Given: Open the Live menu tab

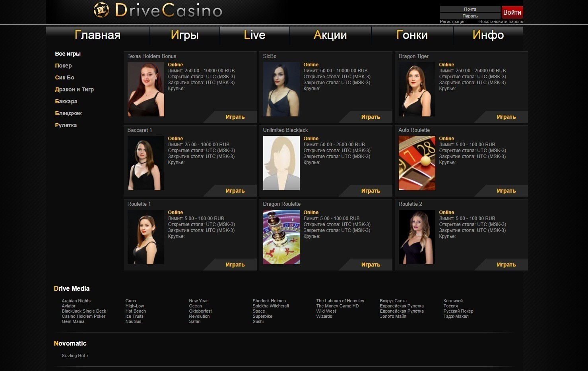Looking at the screenshot, I should pos(254,35).
